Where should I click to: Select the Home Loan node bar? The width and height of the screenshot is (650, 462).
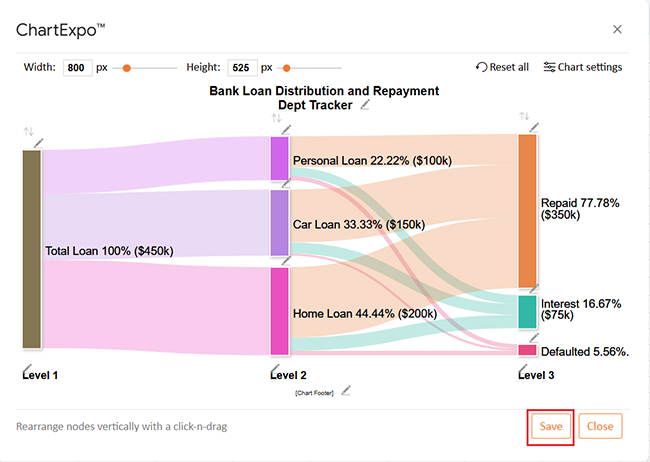pos(279,311)
